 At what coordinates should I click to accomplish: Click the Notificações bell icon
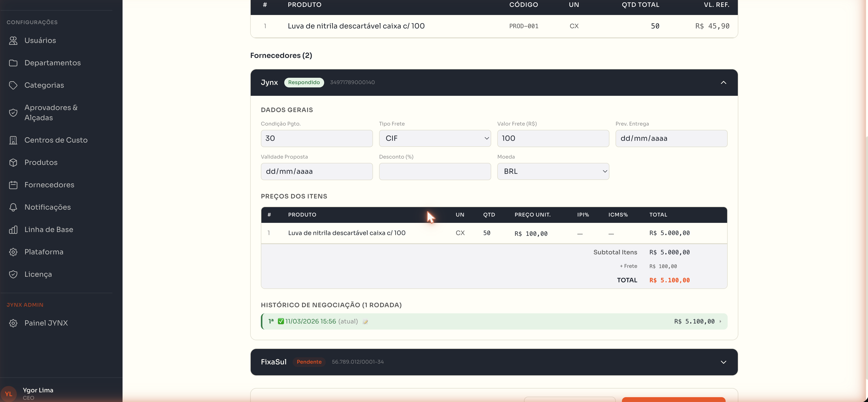tap(13, 207)
